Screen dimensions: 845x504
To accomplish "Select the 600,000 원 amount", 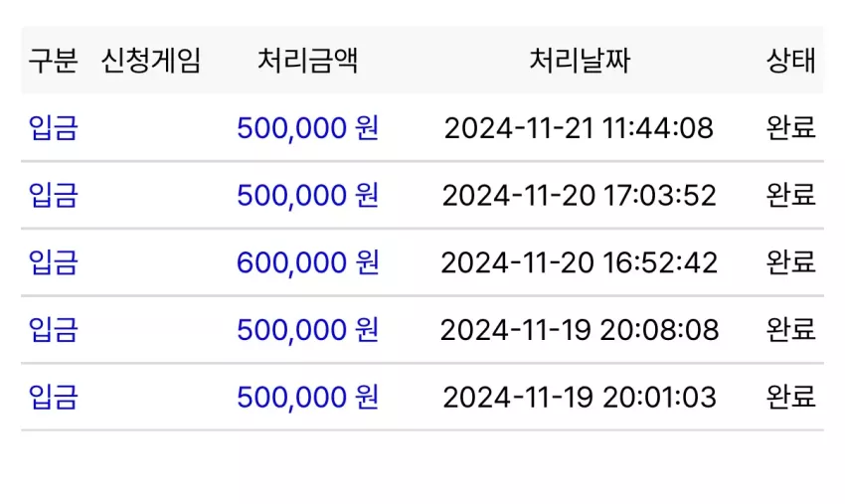I will [x=308, y=262].
